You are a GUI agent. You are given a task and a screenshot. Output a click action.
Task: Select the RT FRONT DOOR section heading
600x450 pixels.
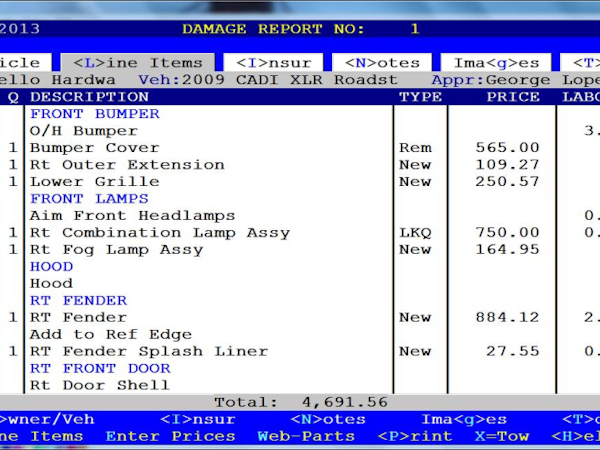tap(100, 368)
